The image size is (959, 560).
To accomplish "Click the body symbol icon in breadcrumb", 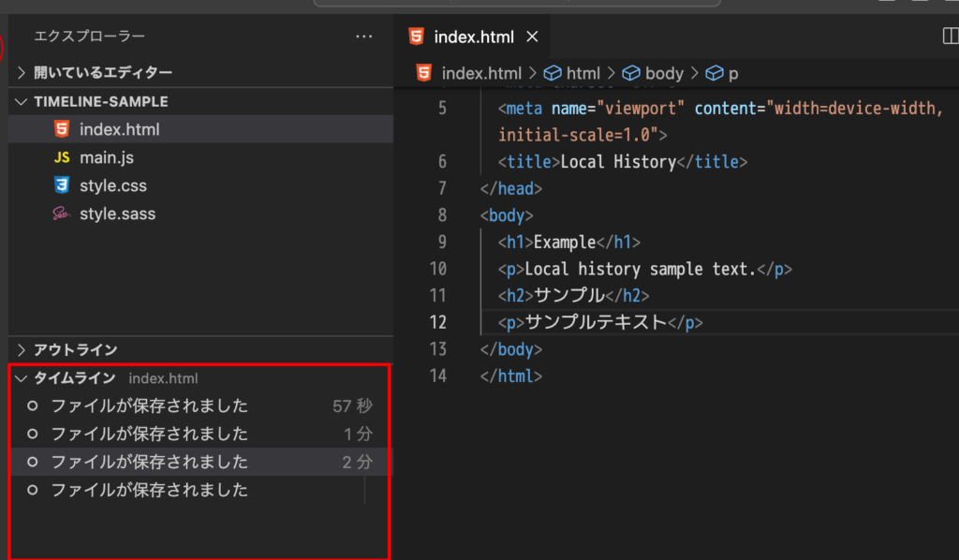I will (631, 73).
